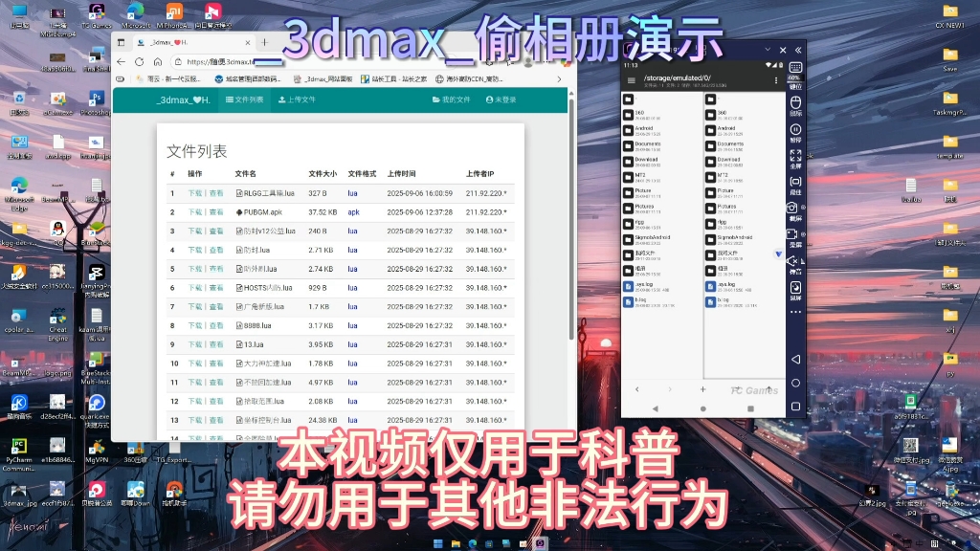Open 我的文件 in the site navbar
This screenshot has width=980, height=551.
pyautogui.click(x=452, y=99)
